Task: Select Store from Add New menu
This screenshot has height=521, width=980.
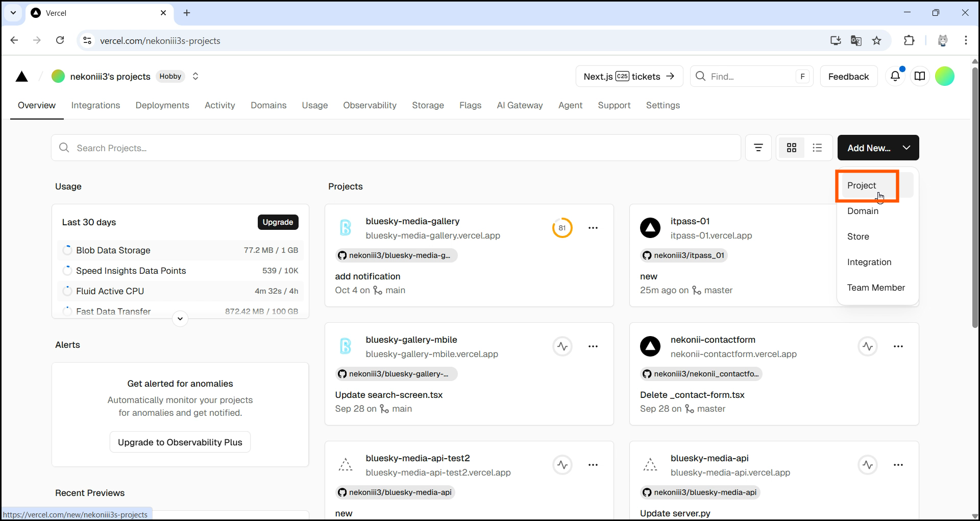Action: (x=877, y=236)
